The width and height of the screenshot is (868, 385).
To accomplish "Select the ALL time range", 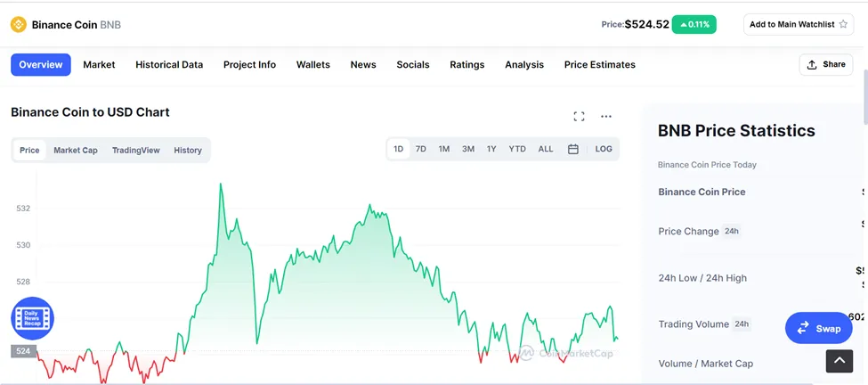I will pyautogui.click(x=546, y=149).
